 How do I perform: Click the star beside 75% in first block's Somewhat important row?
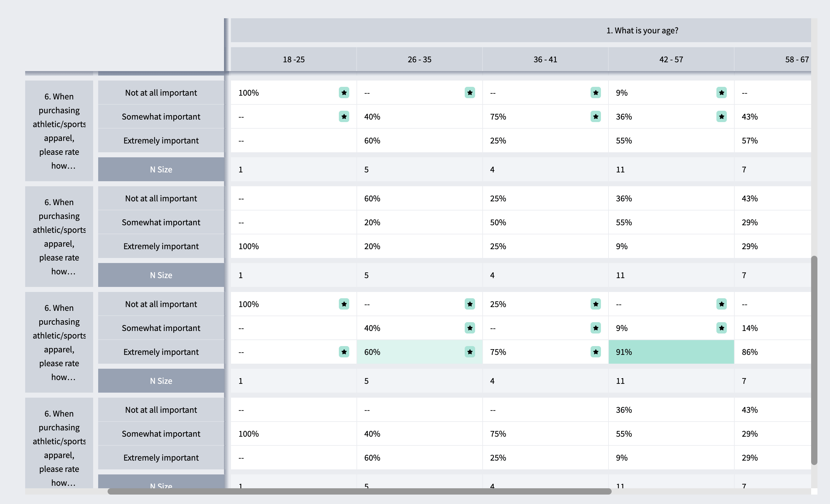pos(596,117)
